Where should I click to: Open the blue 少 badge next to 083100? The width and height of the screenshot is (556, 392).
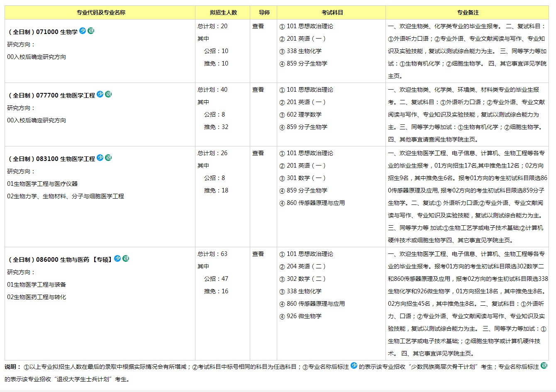100,158
